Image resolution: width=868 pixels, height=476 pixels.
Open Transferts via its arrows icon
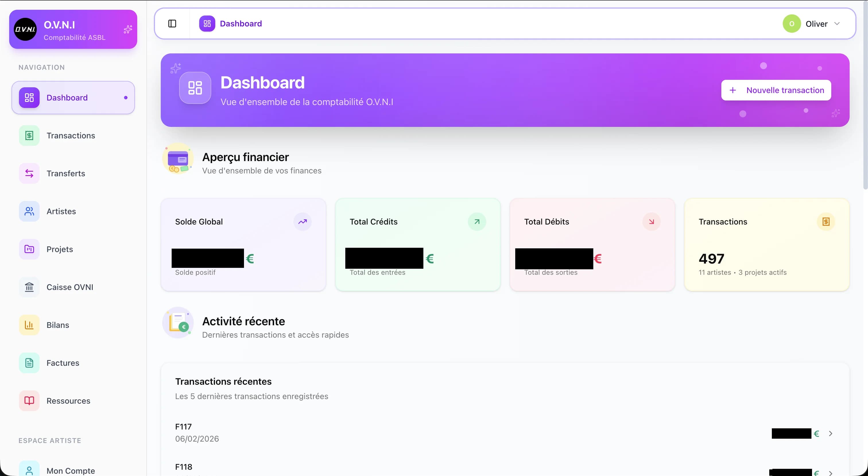29,173
